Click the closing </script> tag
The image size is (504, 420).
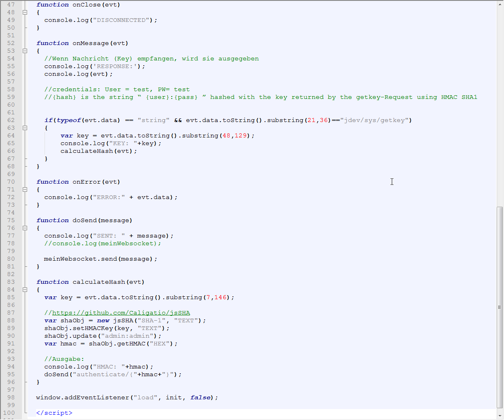tap(54, 413)
